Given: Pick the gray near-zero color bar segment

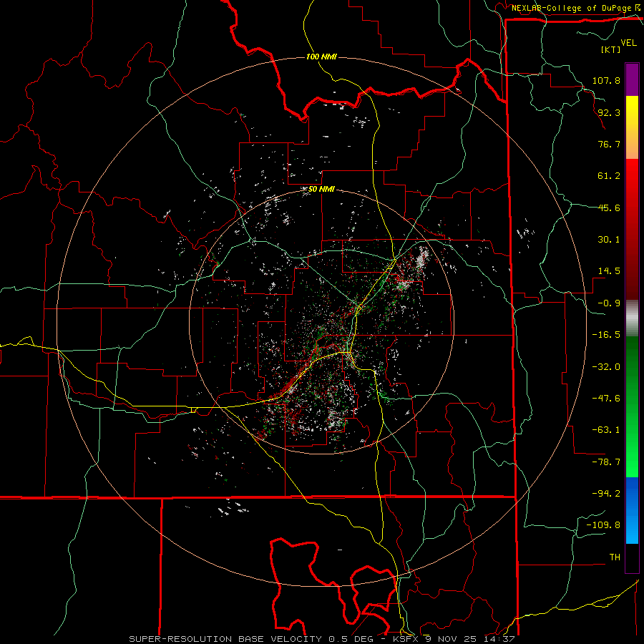Looking at the screenshot, I should pyautogui.click(x=632, y=318).
